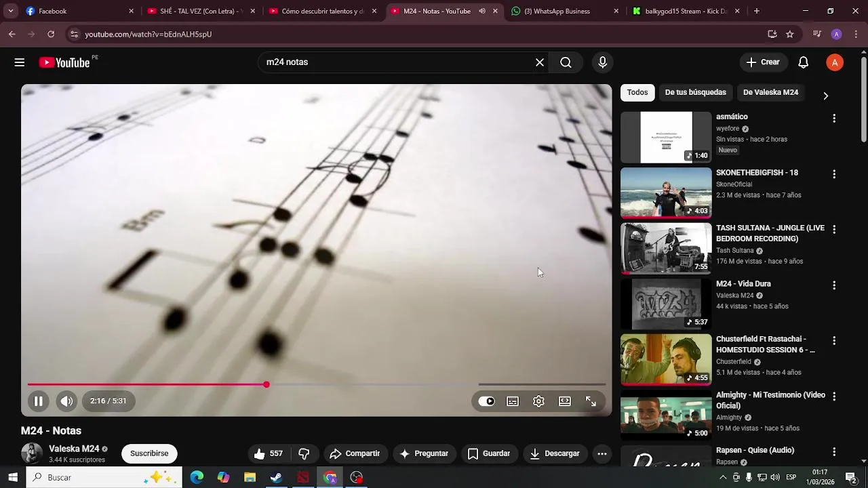Open options for Almighty - Mi Testimonio

coord(834,396)
